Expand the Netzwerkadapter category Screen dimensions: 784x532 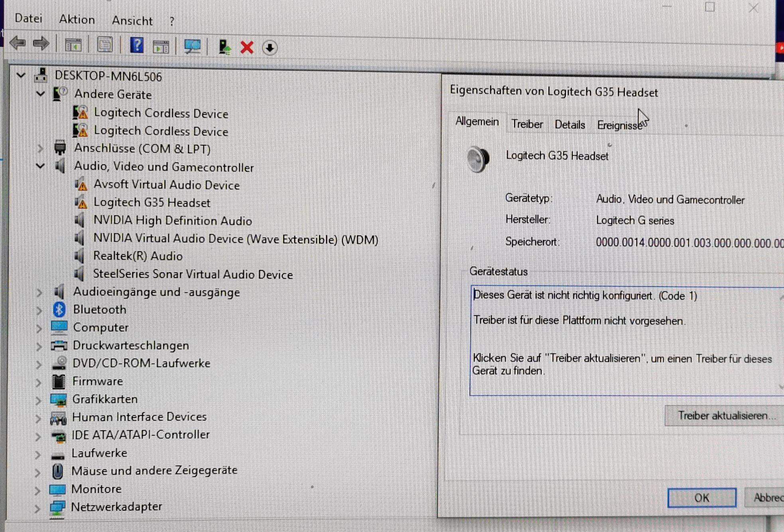pyautogui.click(x=37, y=508)
